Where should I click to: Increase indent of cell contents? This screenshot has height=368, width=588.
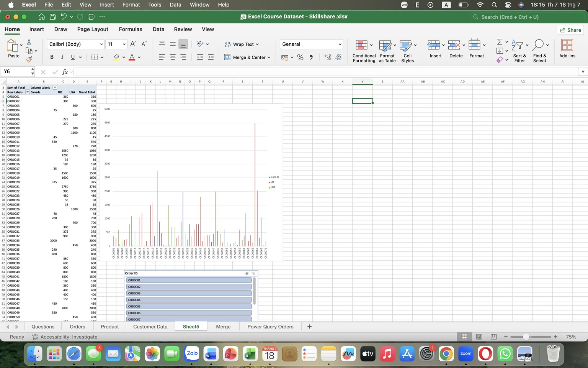(x=211, y=57)
